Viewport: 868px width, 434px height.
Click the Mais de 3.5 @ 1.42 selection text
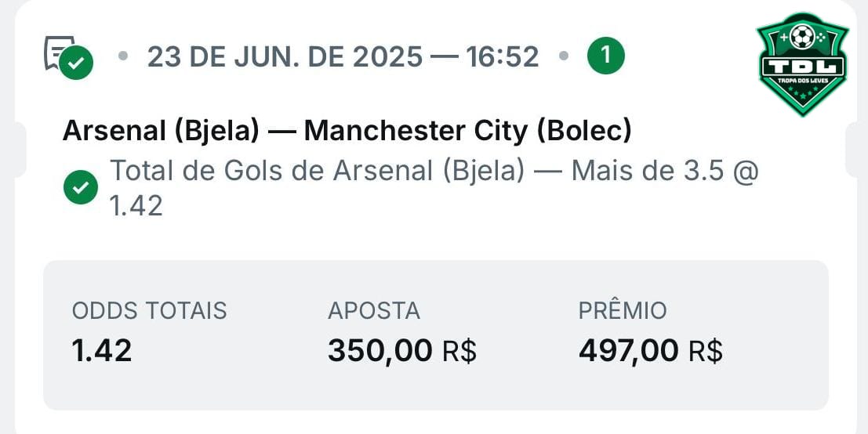click(x=434, y=189)
